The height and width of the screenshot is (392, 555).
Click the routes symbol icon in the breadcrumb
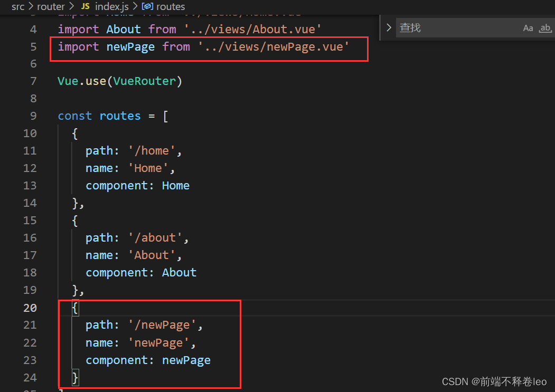click(x=148, y=6)
